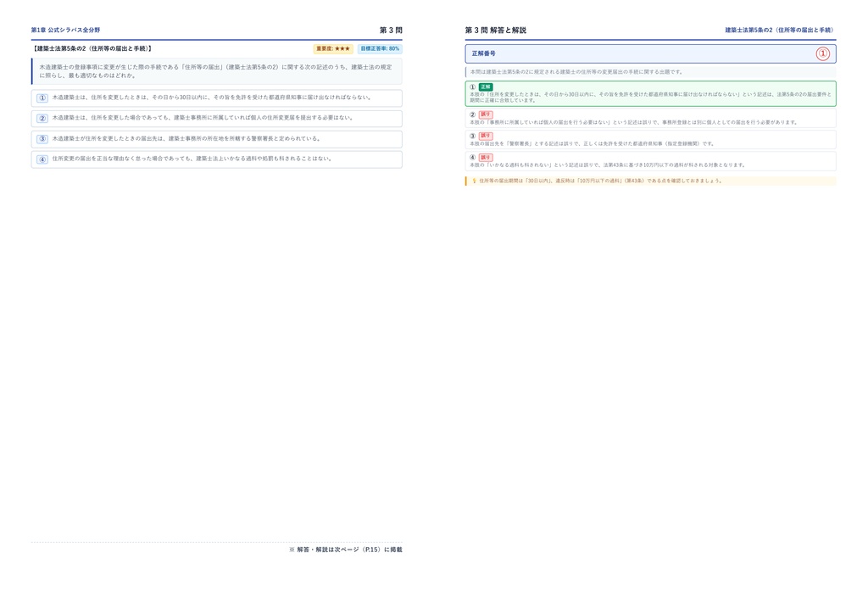
Task: Click the circled number ② of the second answer choice
Action: tap(42, 119)
